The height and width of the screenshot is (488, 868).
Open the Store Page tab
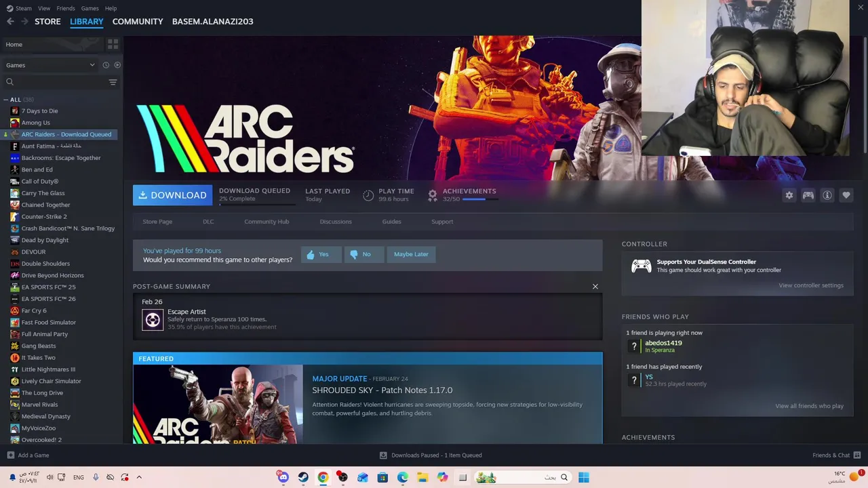coord(157,222)
